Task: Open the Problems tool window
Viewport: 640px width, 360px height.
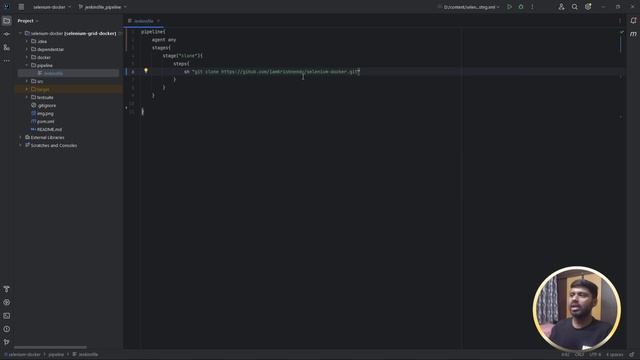Action: coord(7,329)
